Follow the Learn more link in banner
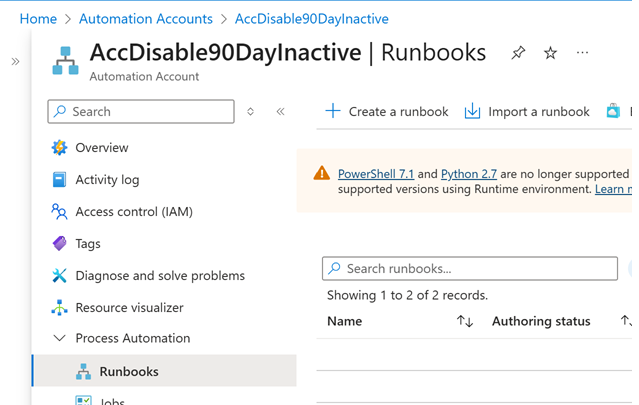The width and height of the screenshot is (639, 405). click(613, 189)
